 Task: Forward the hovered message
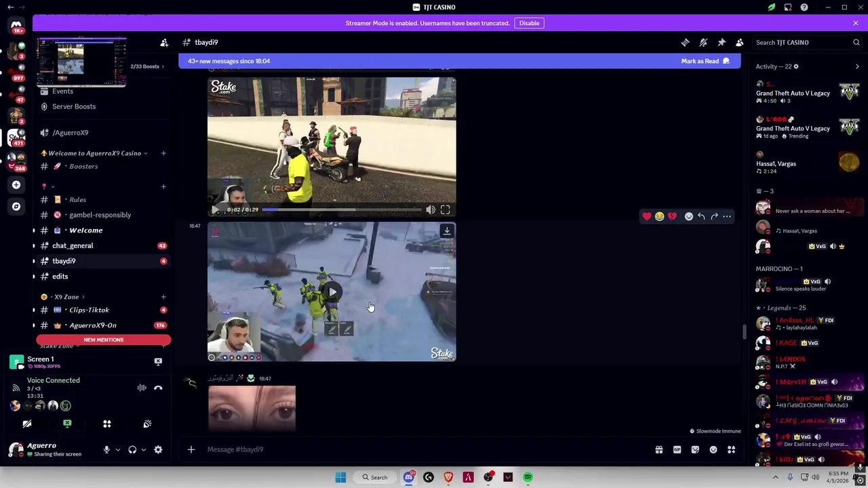714,216
